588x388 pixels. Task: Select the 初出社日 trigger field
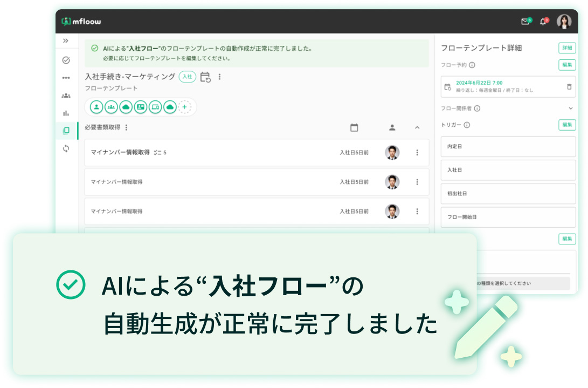508,194
